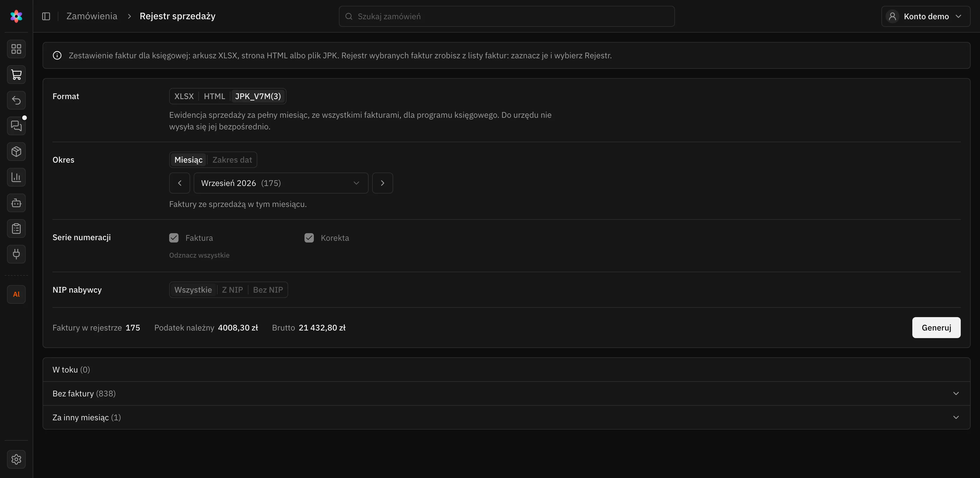Open the robot automation icon
The width and height of the screenshot is (980, 478).
[16, 203]
